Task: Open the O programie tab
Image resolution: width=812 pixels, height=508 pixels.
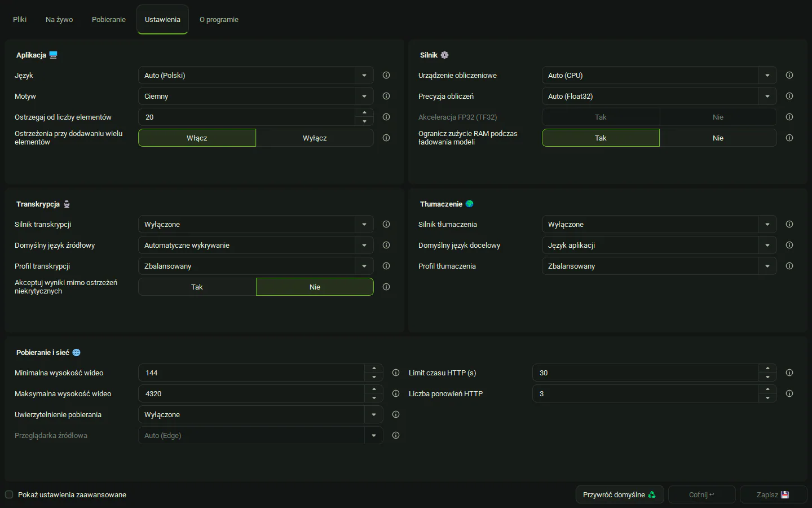Action: click(219, 19)
